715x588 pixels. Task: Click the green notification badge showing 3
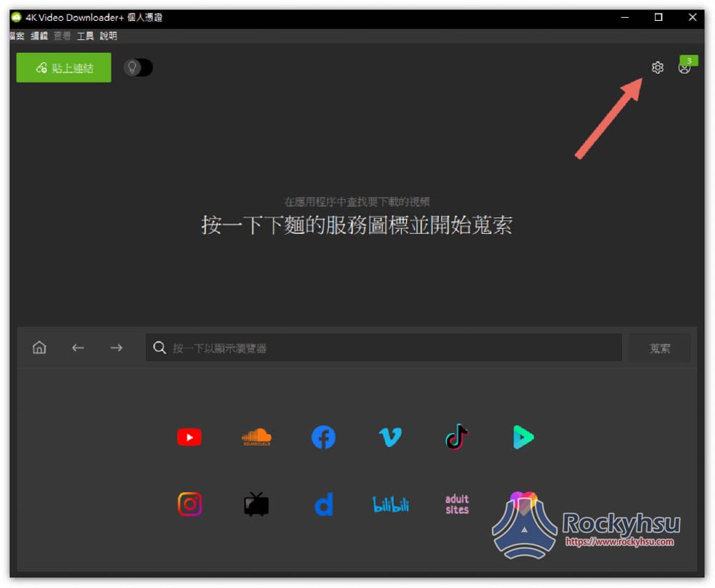(x=689, y=60)
